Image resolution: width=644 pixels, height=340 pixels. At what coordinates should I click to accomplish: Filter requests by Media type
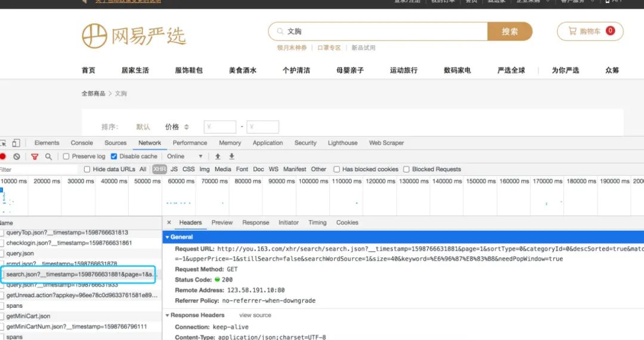point(222,169)
